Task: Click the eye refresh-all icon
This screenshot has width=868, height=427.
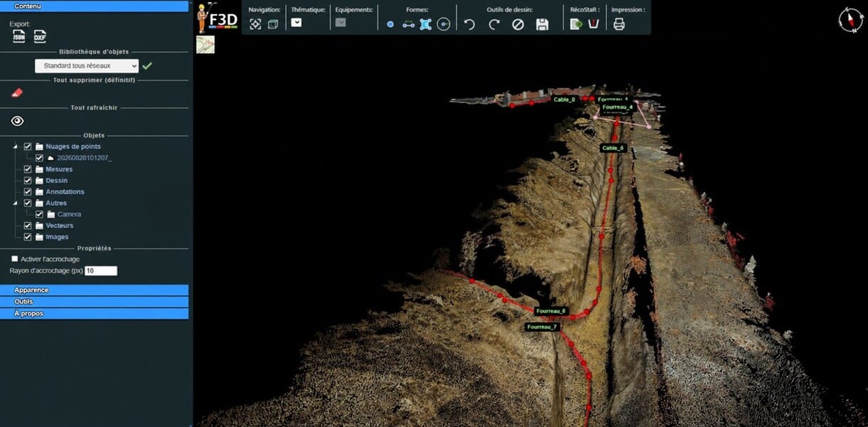Action: (18, 121)
